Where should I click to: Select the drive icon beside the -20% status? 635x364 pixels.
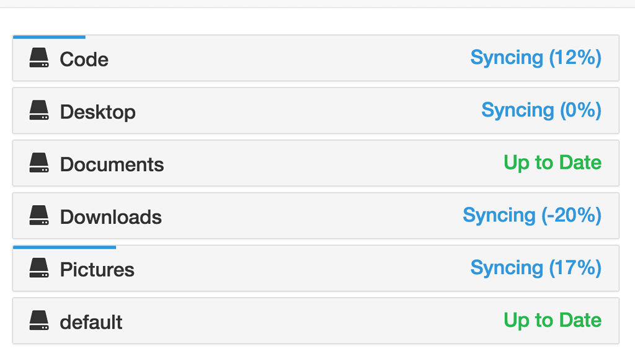39,216
